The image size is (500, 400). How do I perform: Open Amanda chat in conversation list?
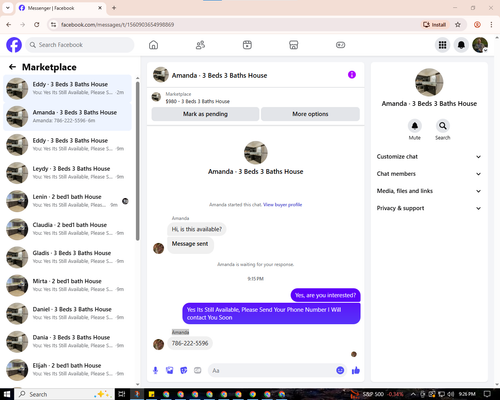67,116
